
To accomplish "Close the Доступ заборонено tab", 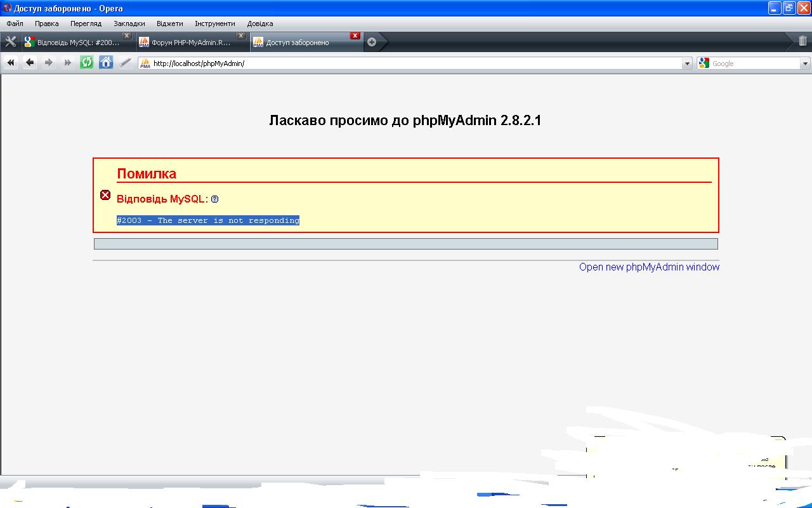I will pyautogui.click(x=355, y=36).
